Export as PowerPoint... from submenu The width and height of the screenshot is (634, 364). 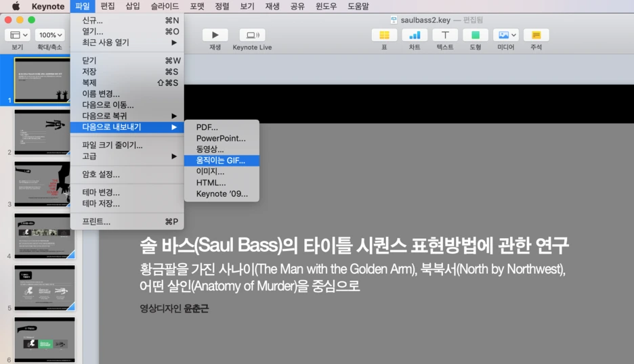tap(221, 138)
